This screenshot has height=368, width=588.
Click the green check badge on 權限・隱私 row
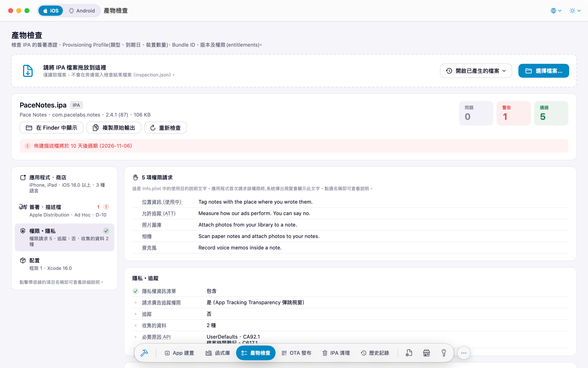tap(106, 231)
